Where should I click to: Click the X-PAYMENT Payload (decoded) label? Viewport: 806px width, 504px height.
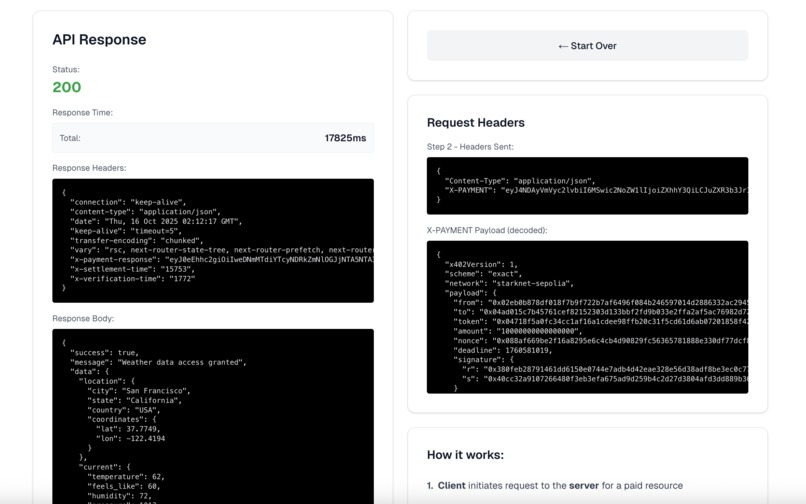pyautogui.click(x=487, y=230)
